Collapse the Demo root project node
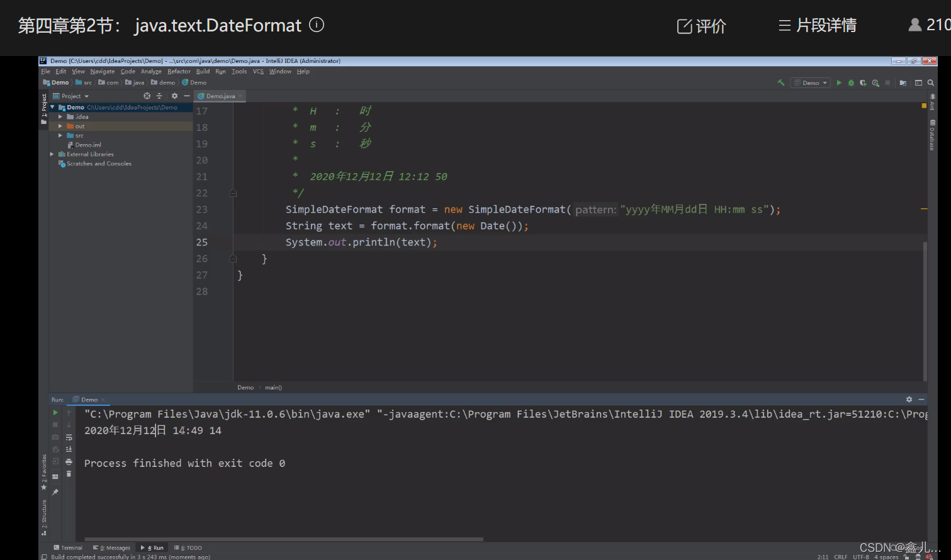The image size is (951, 560). pyautogui.click(x=52, y=108)
